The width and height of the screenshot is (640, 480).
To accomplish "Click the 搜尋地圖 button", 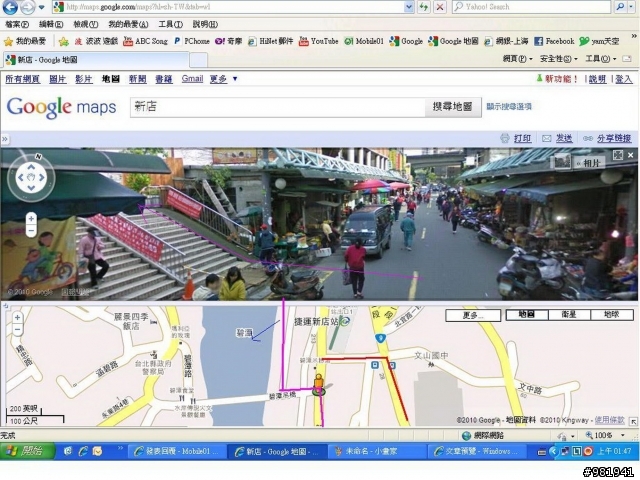I will (453, 107).
